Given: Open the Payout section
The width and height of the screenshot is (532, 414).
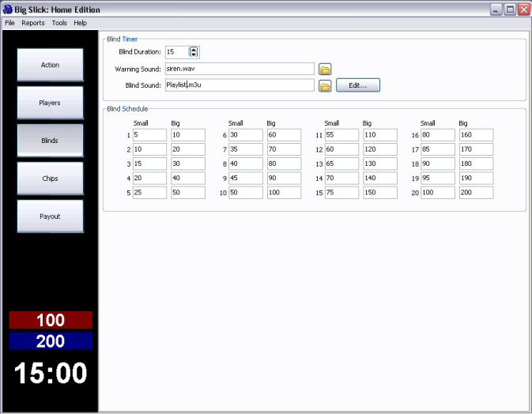Looking at the screenshot, I should tap(50, 216).
